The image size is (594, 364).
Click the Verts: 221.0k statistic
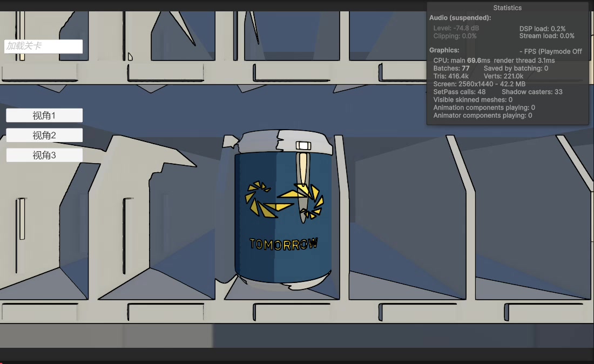[x=503, y=77]
